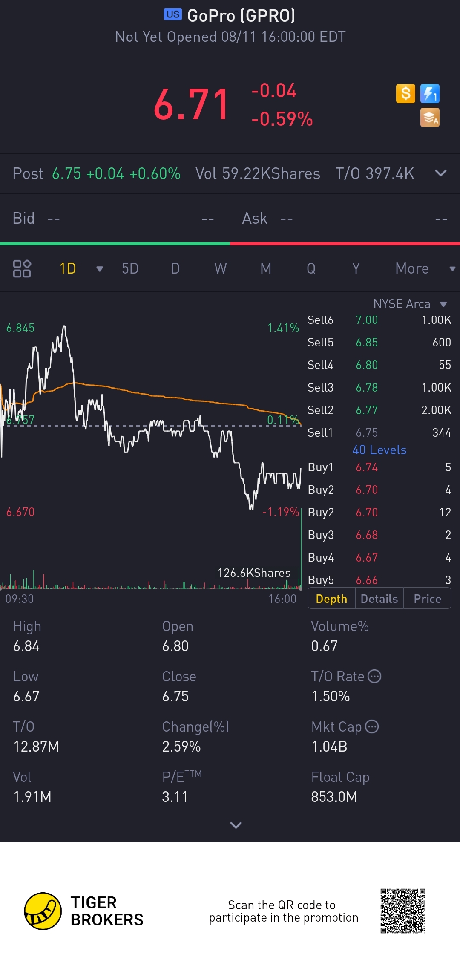Tap the Open 6.80 value
Image resolution: width=460 pixels, height=980 pixels.
[175, 646]
